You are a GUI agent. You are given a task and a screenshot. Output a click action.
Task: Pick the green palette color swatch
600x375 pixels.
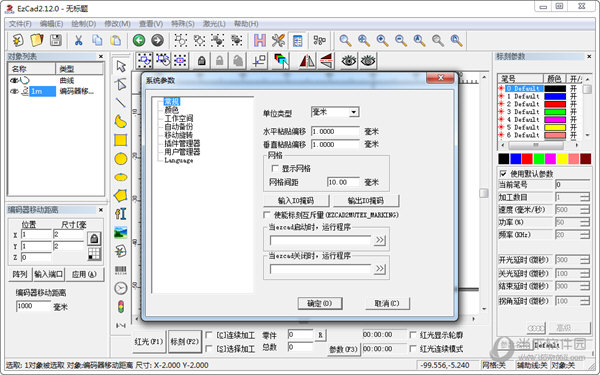[x=539, y=158]
